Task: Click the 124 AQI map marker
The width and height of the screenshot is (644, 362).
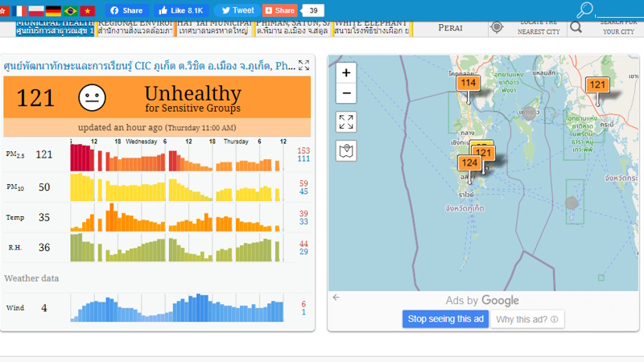Action: coord(470,163)
